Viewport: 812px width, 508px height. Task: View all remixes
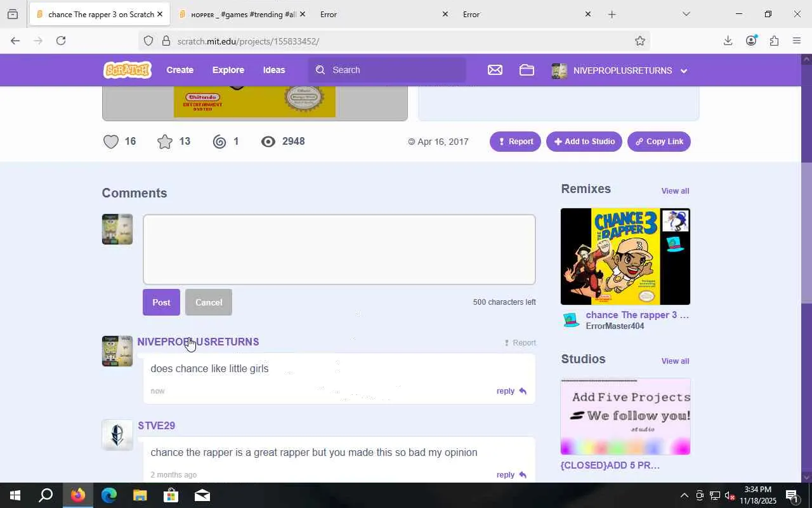[675, 191]
